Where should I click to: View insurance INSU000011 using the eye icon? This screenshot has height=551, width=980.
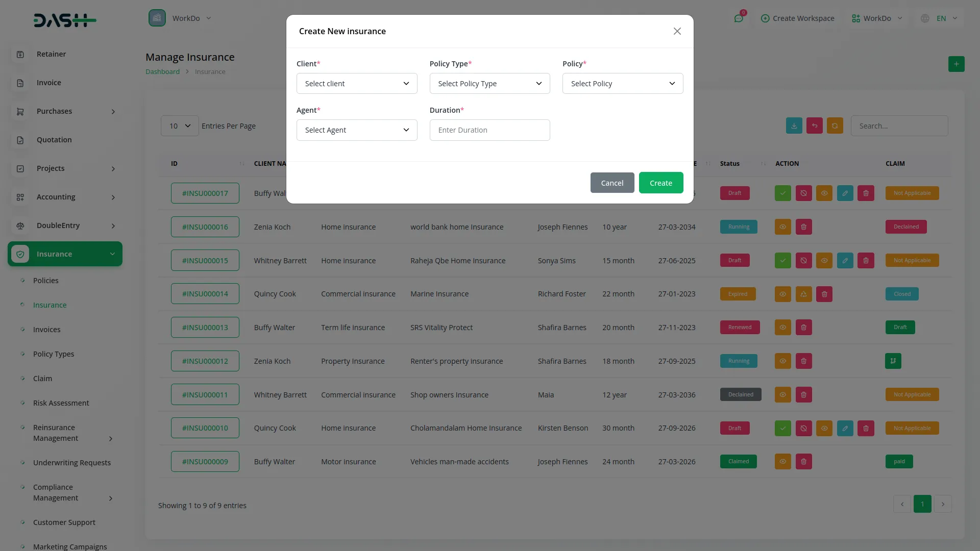point(782,395)
